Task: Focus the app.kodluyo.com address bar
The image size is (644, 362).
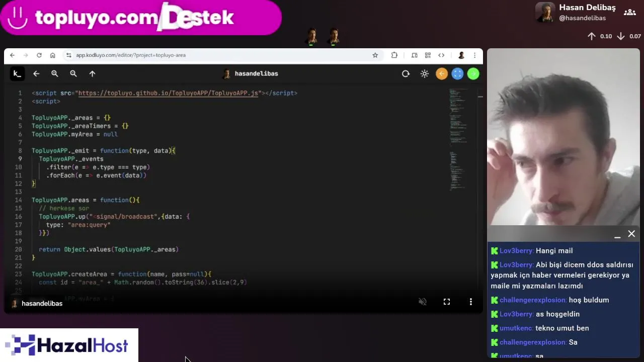Action: pyautogui.click(x=222, y=55)
